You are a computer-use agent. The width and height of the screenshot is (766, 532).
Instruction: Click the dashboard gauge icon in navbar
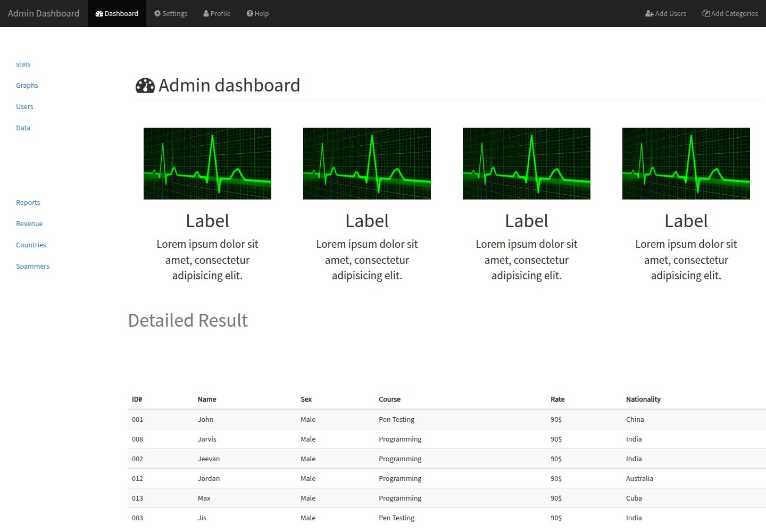click(x=99, y=13)
